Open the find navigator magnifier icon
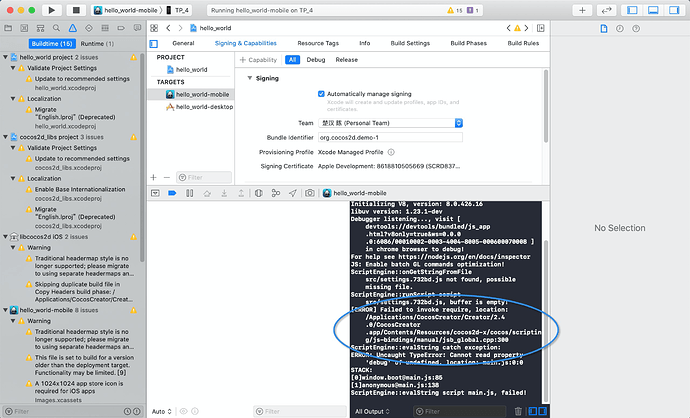This screenshot has width=690, height=418. tap(56, 28)
